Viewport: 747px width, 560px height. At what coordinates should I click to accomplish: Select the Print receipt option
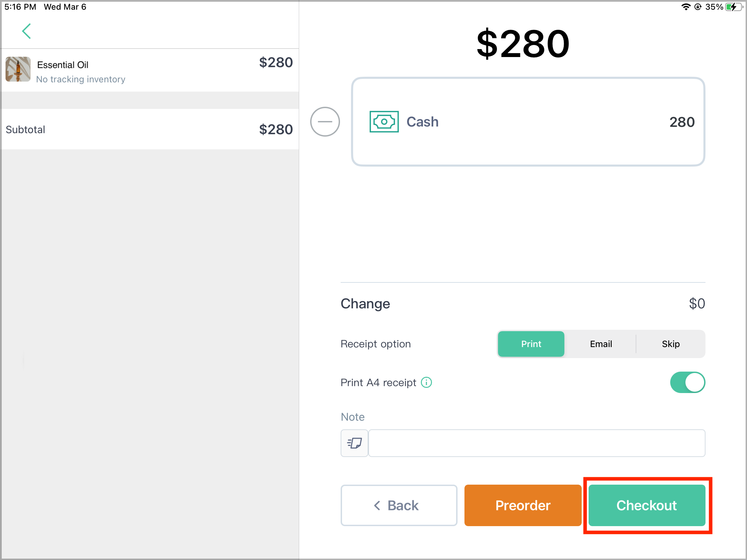click(x=531, y=344)
